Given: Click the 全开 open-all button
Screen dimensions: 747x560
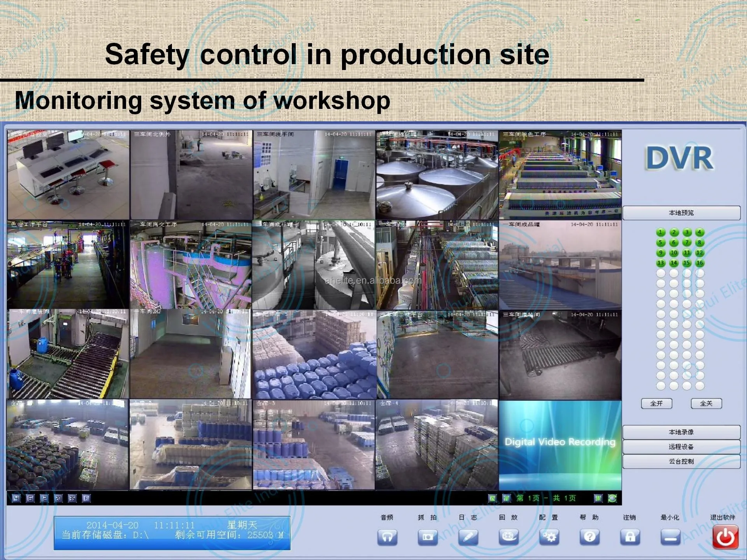Looking at the screenshot, I should [656, 403].
